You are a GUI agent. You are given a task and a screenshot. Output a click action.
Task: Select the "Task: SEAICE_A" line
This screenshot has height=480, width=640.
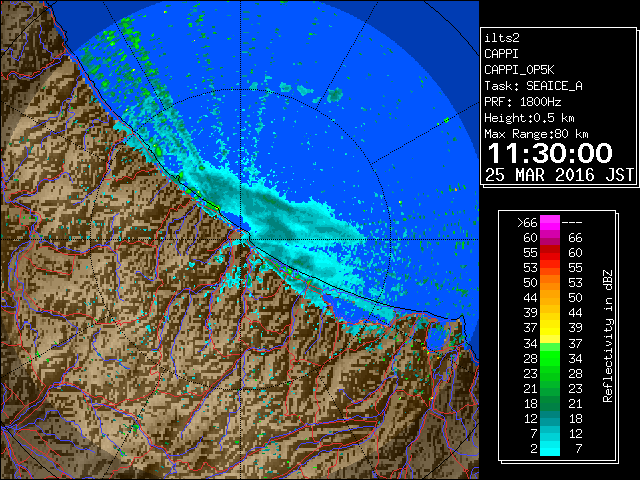533,86
